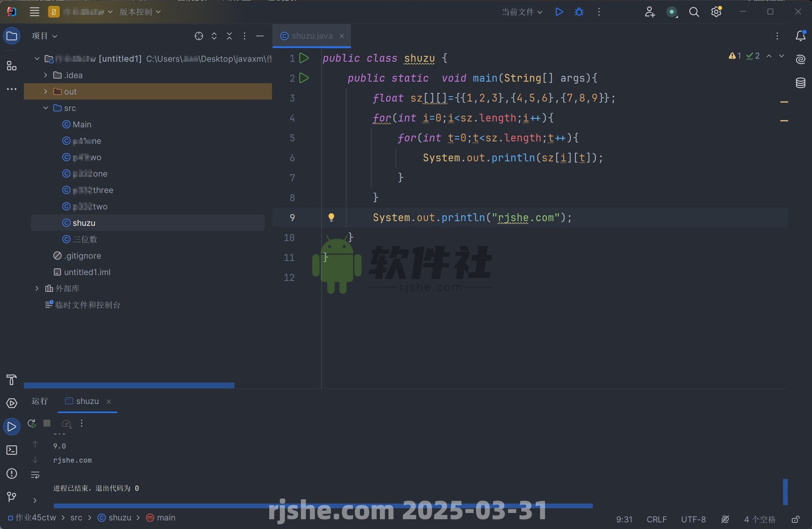The height and width of the screenshot is (529, 812).
Task: Open the AI Assistant spiral icon
Action: pos(801,59)
